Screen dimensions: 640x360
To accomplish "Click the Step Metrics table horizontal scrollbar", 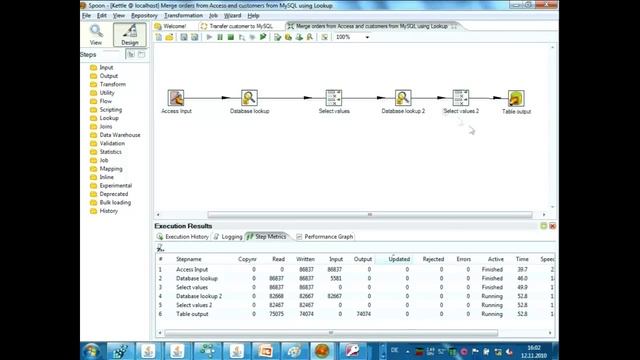I will click(331, 333).
